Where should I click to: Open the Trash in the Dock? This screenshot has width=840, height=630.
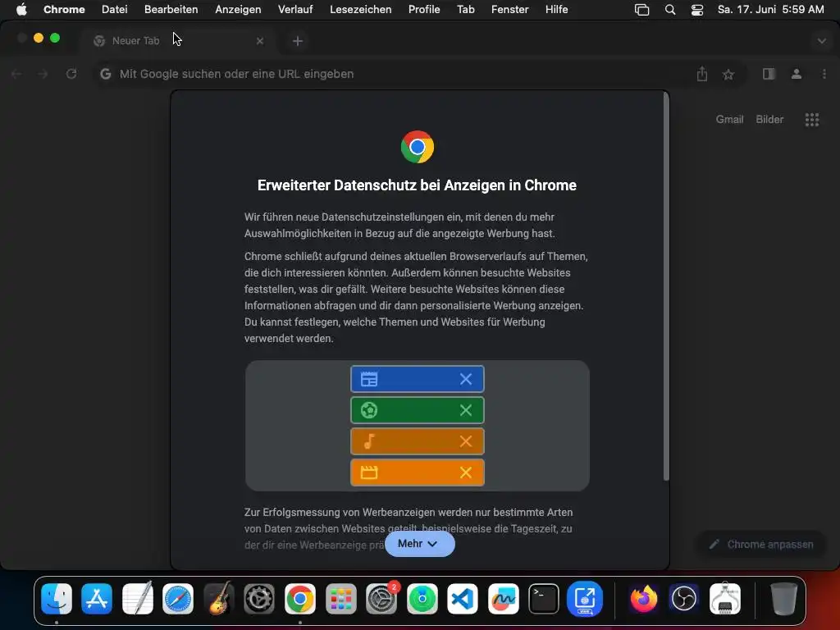point(783,598)
